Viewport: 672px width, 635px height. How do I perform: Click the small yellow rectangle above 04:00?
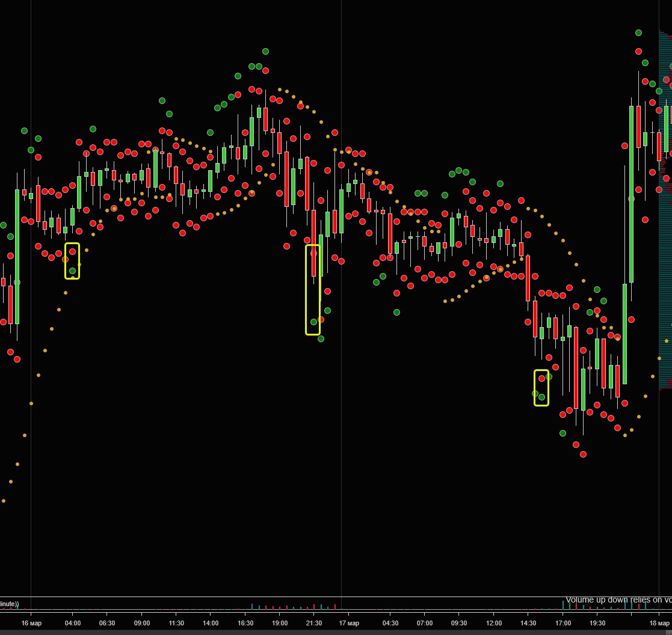(x=72, y=261)
